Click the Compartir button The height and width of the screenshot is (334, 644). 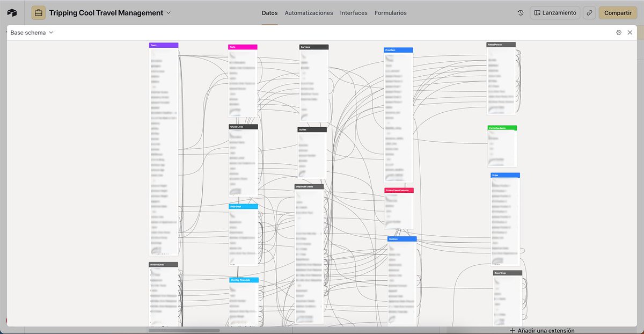pos(618,13)
